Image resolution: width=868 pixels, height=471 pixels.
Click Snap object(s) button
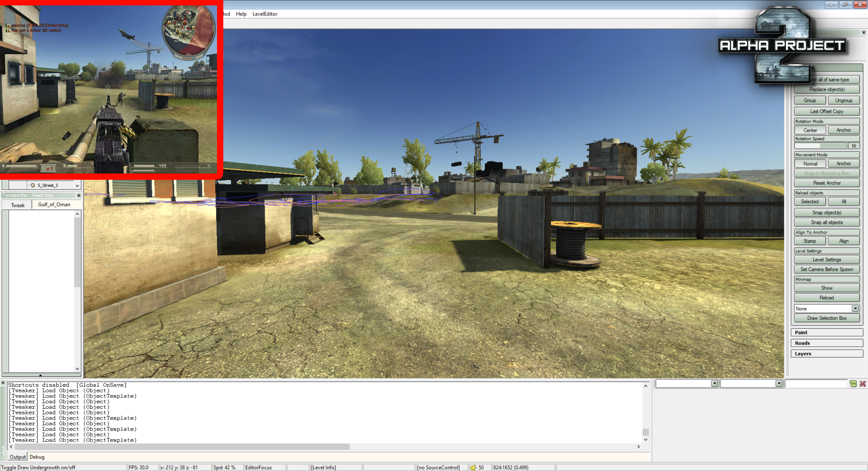click(827, 213)
